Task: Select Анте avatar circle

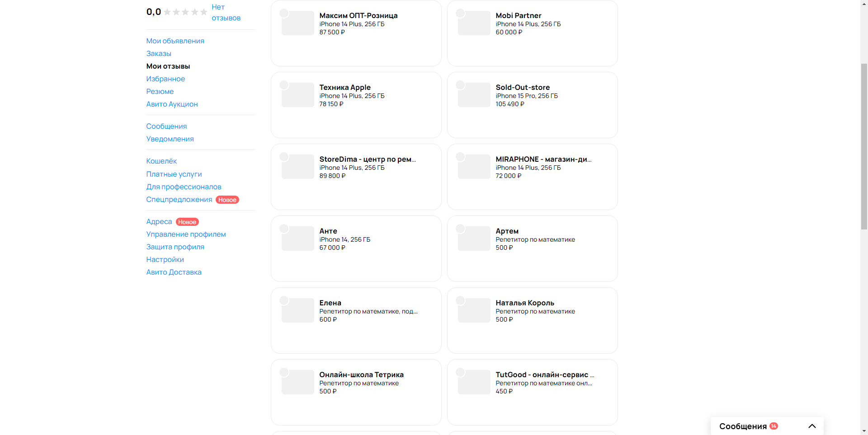Action: pos(284,229)
